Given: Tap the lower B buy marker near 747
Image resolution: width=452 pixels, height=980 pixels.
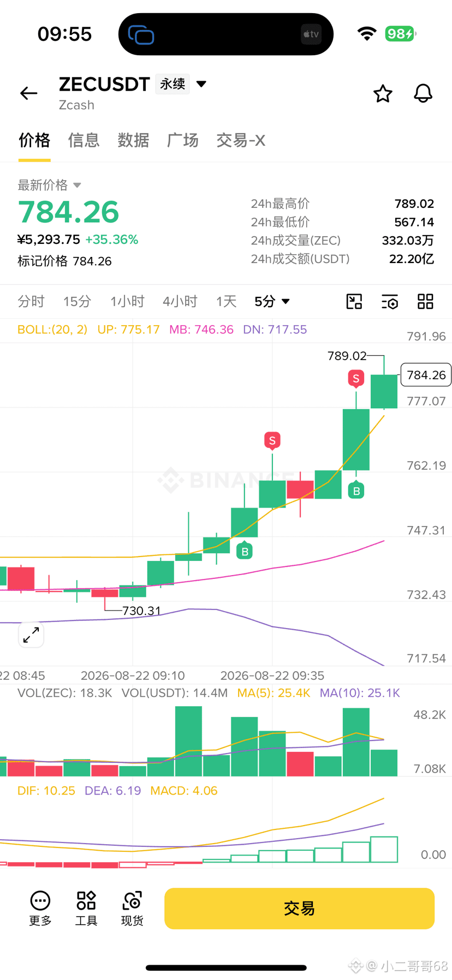Looking at the screenshot, I should coord(245,551).
